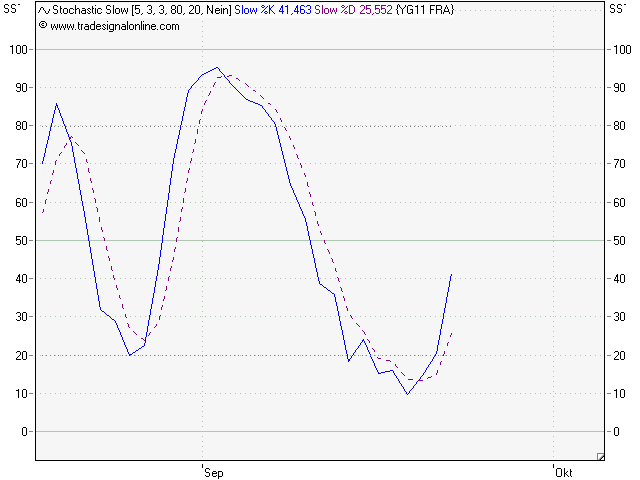Click the left axis 100 label
Screen dimensions: 640x480
click(x=18, y=50)
